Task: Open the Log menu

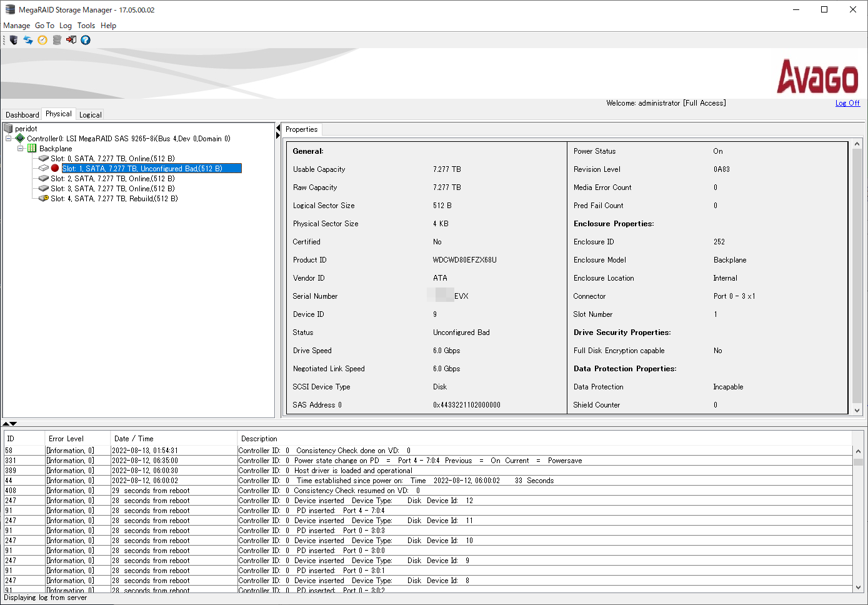Action: coord(66,26)
